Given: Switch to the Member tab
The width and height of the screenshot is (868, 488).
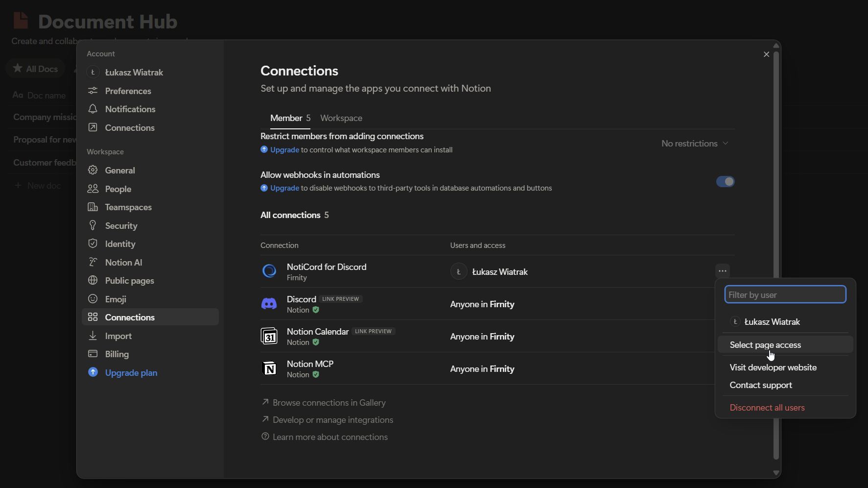Looking at the screenshot, I should [285, 118].
